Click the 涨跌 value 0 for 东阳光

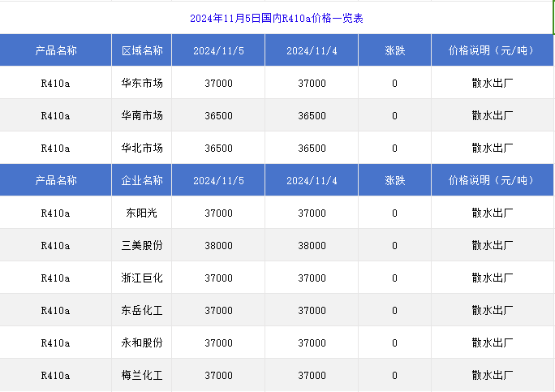[394, 213]
